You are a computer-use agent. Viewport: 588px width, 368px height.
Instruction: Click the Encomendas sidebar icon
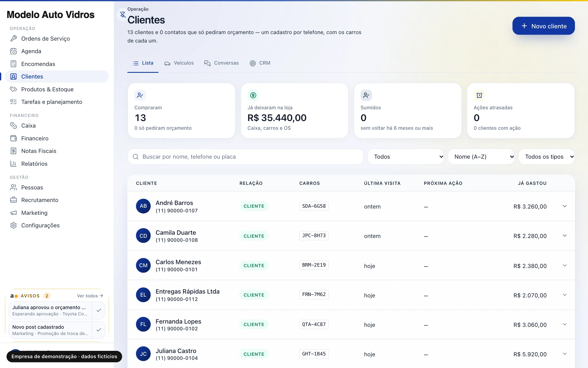(14, 64)
